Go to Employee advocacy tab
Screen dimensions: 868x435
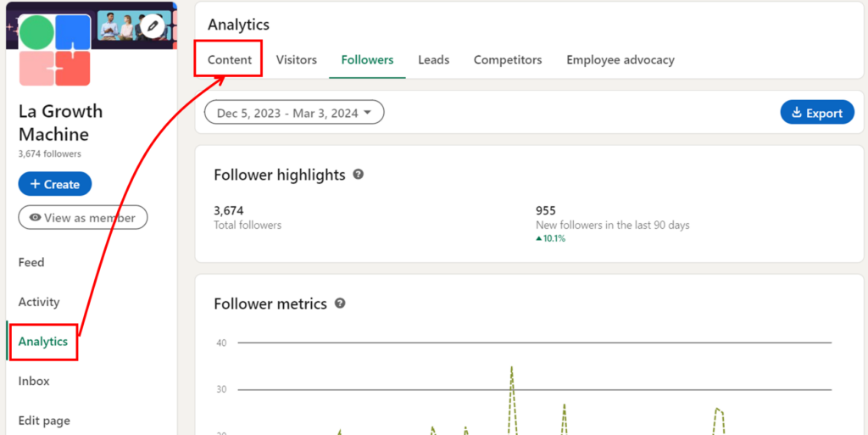click(x=620, y=59)
